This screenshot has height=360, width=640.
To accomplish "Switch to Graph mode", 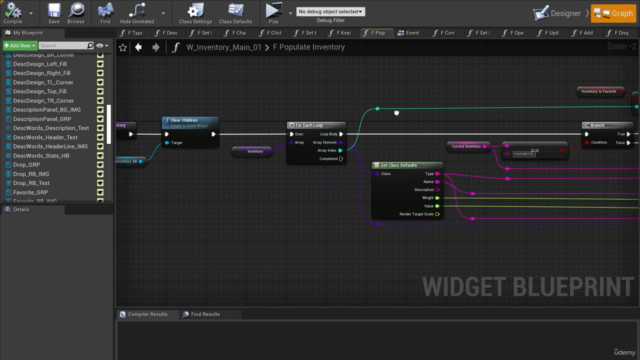I will tap(613, 13).
